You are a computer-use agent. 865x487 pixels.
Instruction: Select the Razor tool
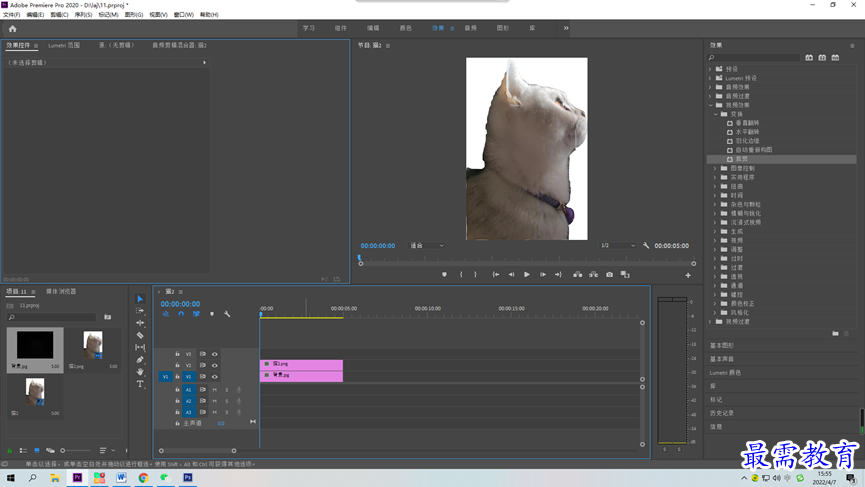pos(140,335)
